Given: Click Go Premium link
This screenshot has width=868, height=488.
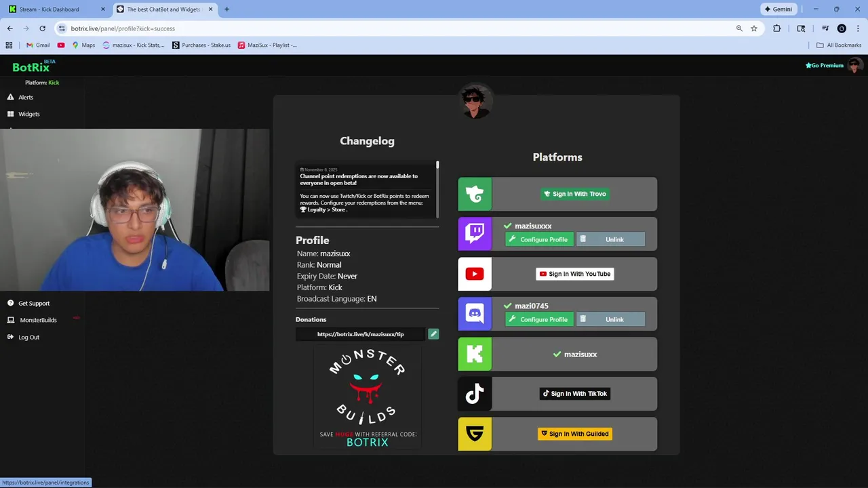Looking at the screenshot, I should [825, 66].
